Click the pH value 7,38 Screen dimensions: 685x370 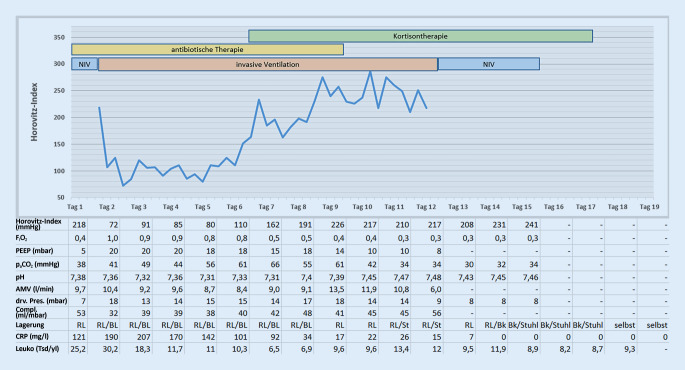[78, 277]
